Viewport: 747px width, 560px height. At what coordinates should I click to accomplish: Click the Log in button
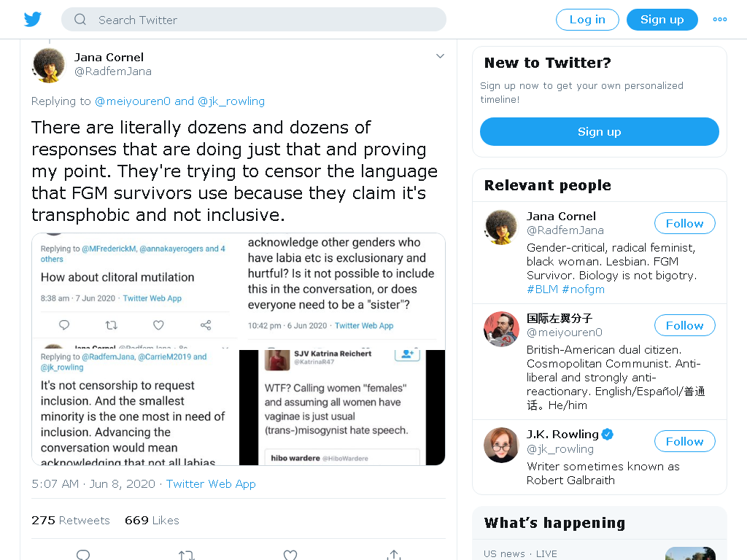587,20
